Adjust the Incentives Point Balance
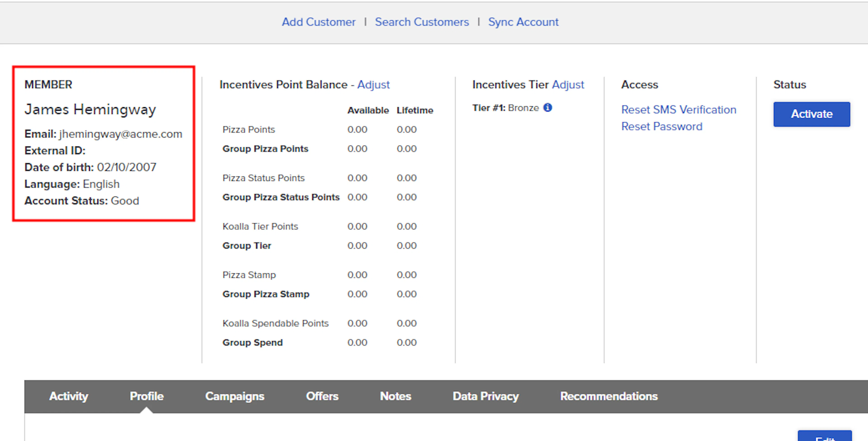Screen dimensions: 868x441 [373, 84]
